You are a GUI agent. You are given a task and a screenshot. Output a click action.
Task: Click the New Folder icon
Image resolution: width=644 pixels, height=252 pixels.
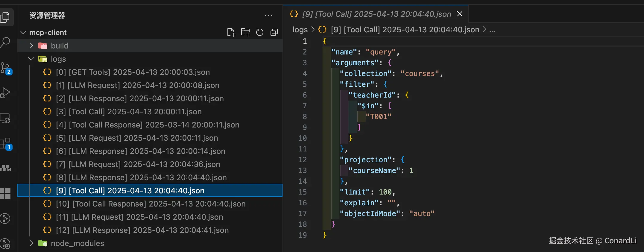245,32
